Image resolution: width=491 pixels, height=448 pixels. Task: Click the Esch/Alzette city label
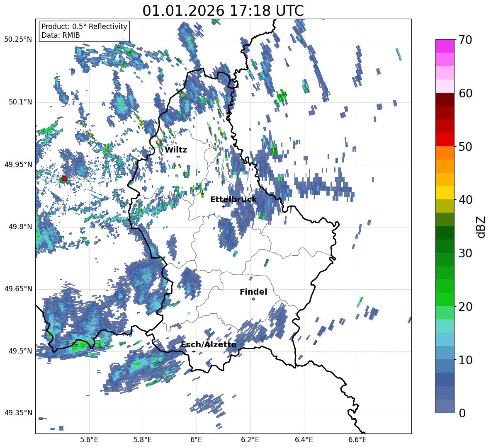[x=209, y=345]
